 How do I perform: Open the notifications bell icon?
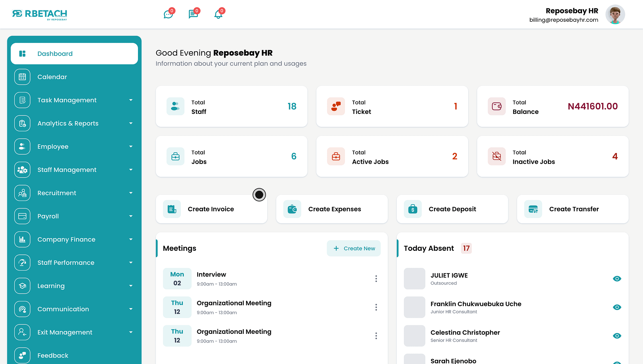(218, 14)
